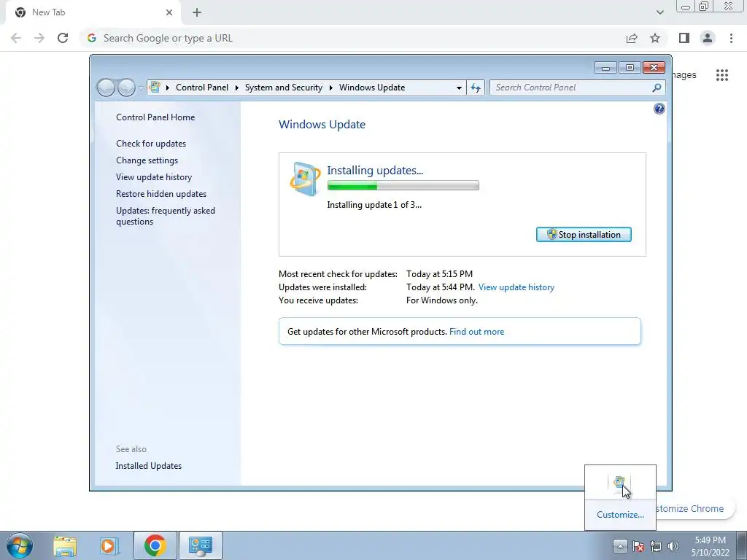The width and height of the screenshot is (747, 560).
Task: Open Windows Explorer from taskbar
Action: 65,545
